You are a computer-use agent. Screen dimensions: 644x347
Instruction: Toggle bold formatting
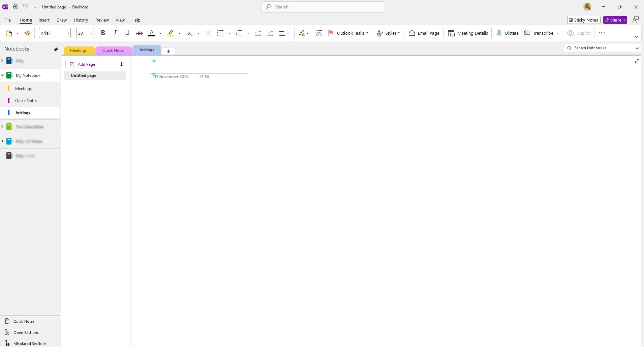click(103, 33)
